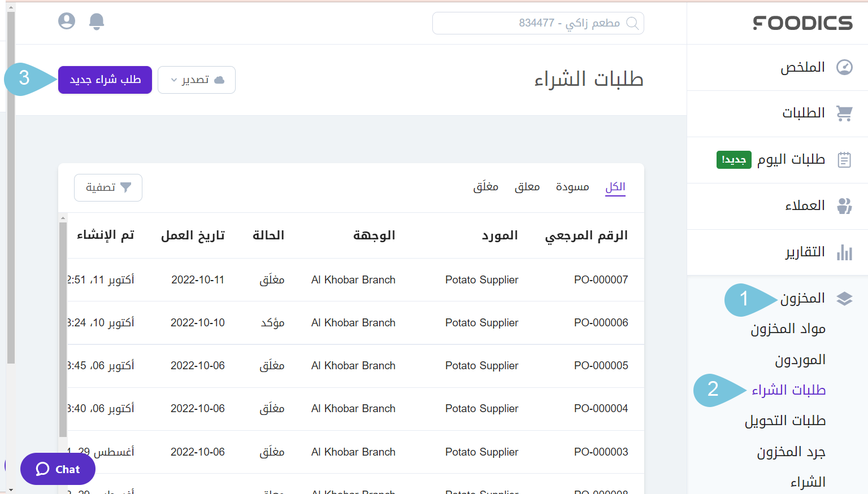868x494 pixels.
Task: Click the طلب شراء جديد button
Action: (x=105, y=80)
